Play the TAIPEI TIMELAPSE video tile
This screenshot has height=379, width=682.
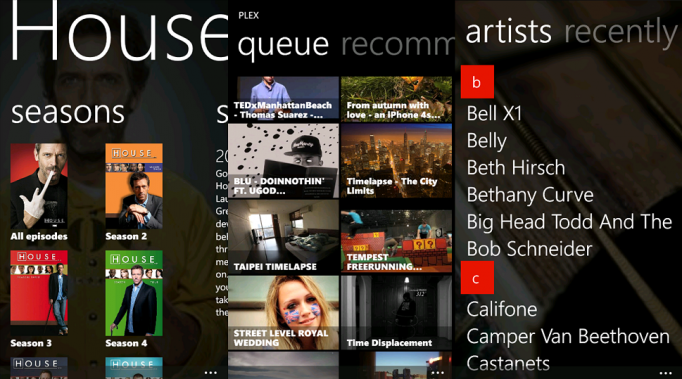tap(283, 237)
